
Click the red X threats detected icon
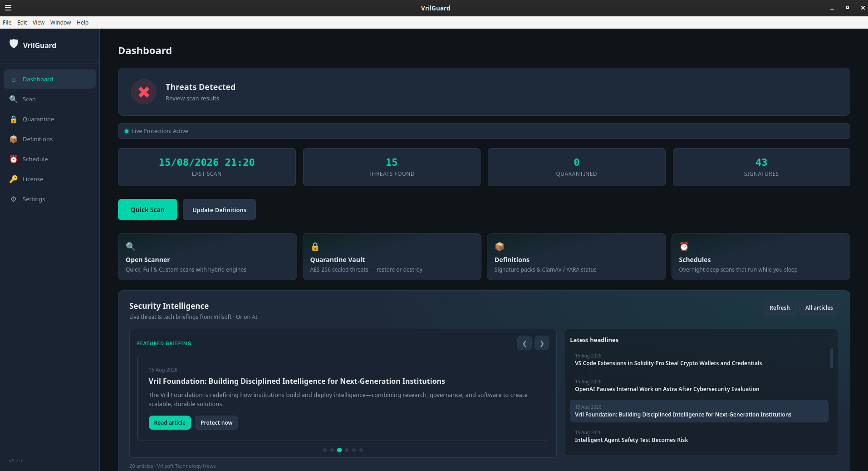click(144, 92)
